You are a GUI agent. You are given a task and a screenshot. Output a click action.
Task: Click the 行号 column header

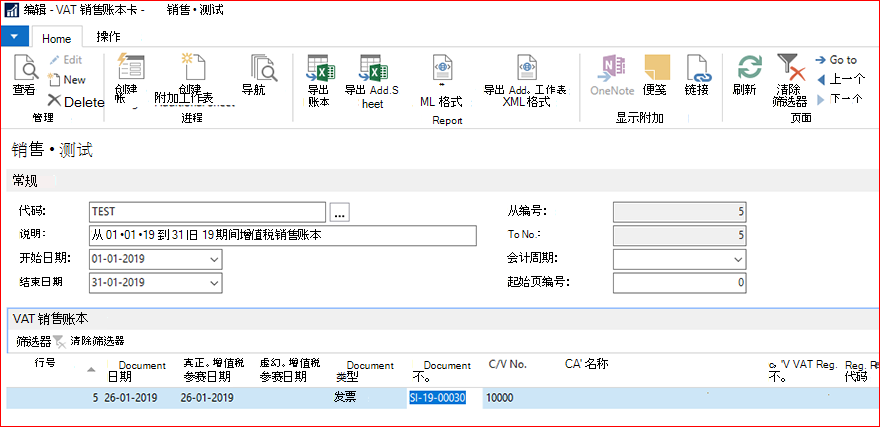click(x=45, y=363)
